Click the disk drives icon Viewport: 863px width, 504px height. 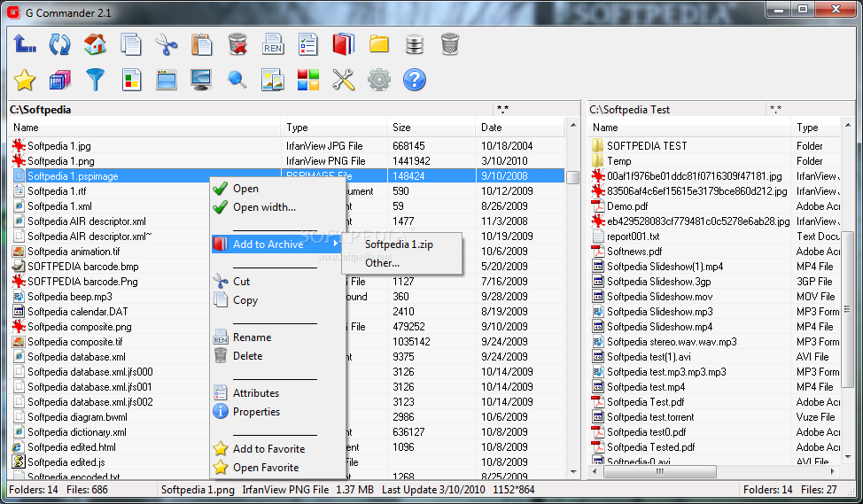point(415,44)
